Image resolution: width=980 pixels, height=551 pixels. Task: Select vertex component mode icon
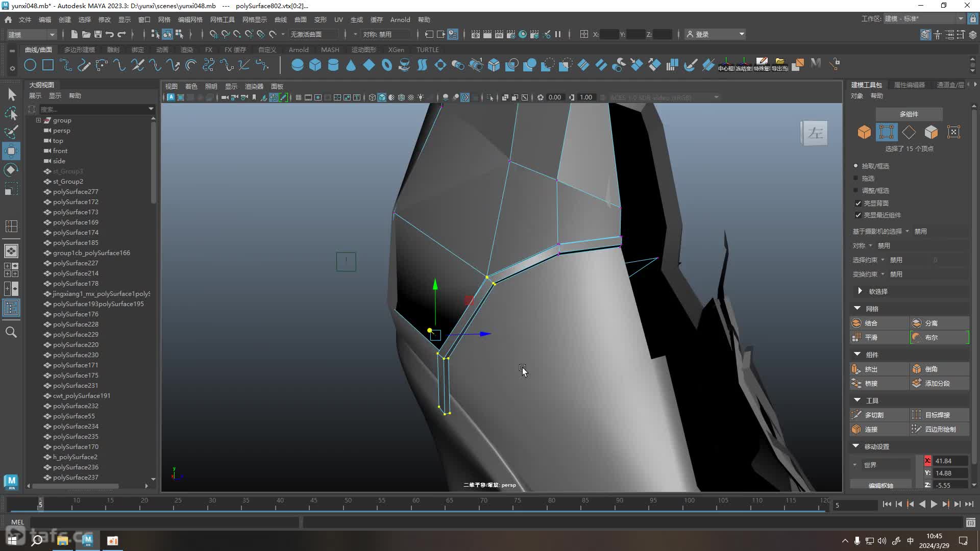(x=887, y=132)
